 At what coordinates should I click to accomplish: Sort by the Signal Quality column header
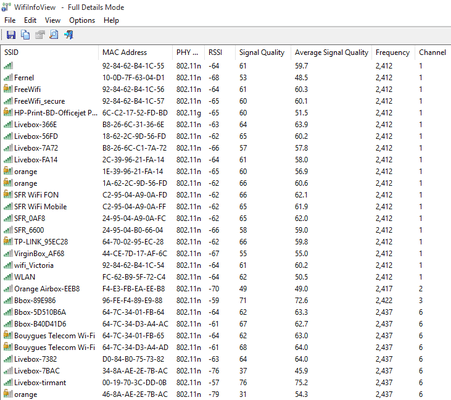click(263, 52)
